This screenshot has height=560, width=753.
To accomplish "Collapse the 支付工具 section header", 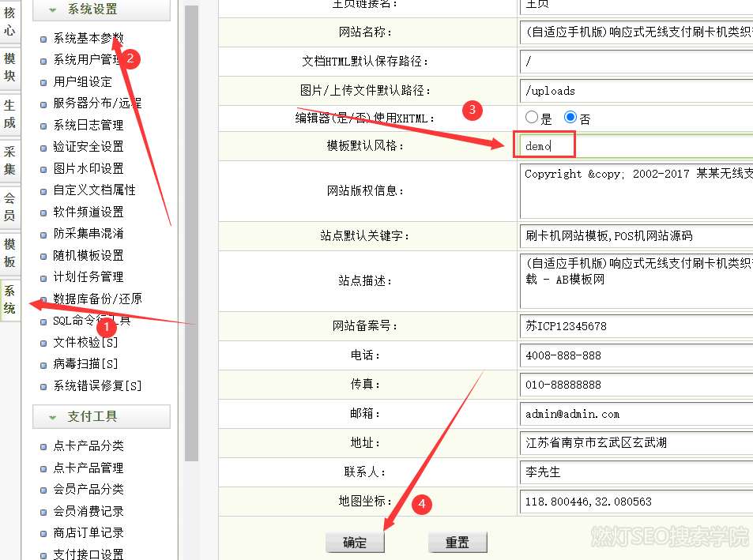I will click(x=101, y=416).
